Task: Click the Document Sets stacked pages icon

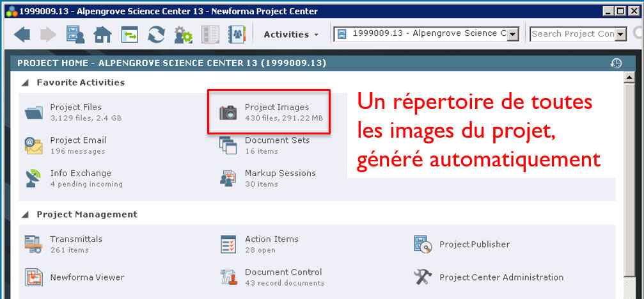Action: (x=228, y=145)
